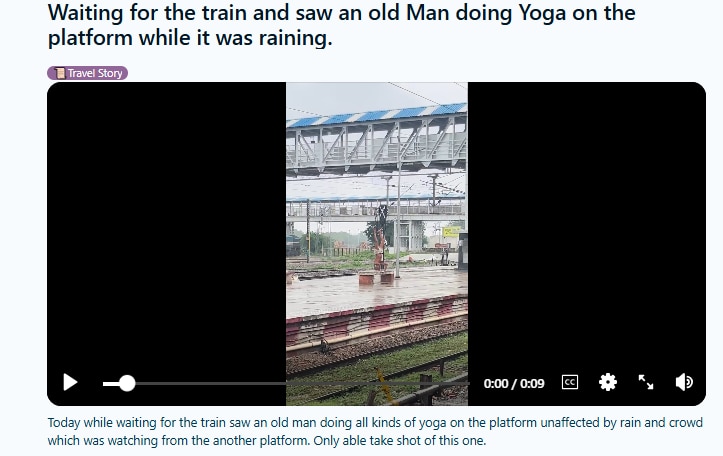
Task: Open video settings gear
Action: (x=608, y=382)
